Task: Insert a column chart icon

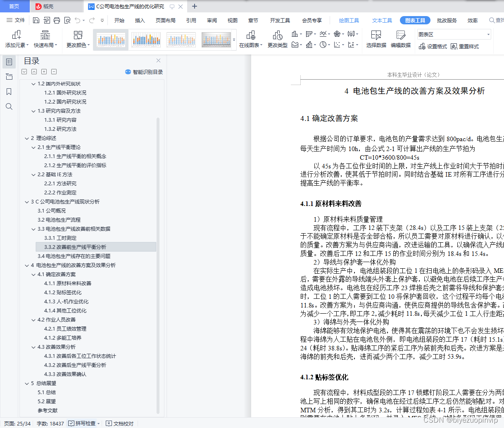Action: (295, 34)
